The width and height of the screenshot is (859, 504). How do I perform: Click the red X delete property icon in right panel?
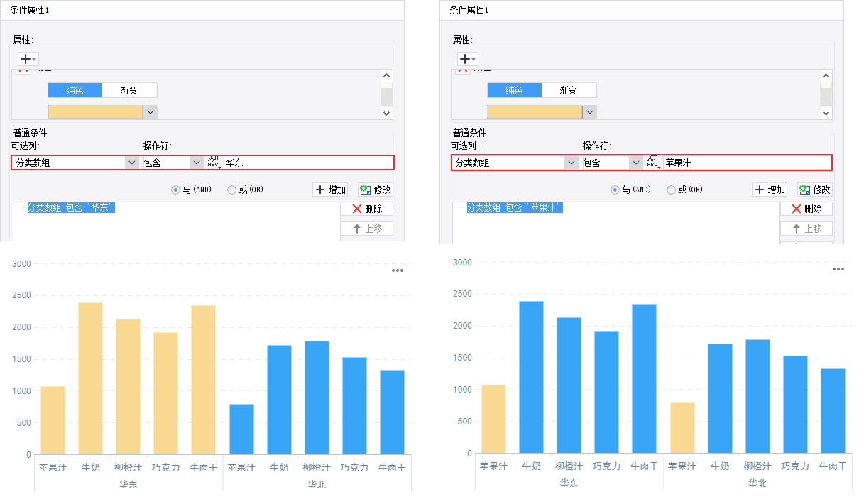tap(463, 70)
